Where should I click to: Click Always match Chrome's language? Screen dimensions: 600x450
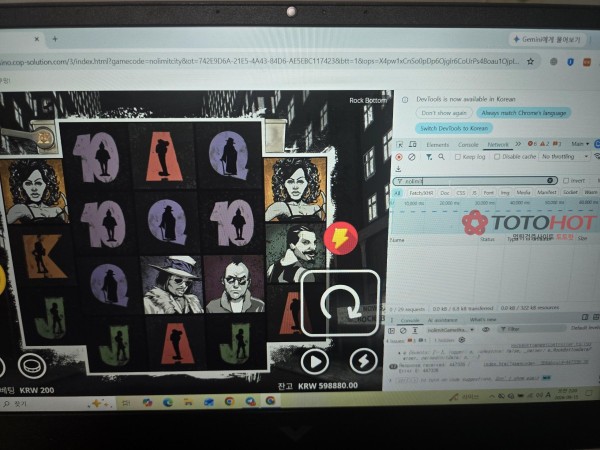[x=523, y=113]
